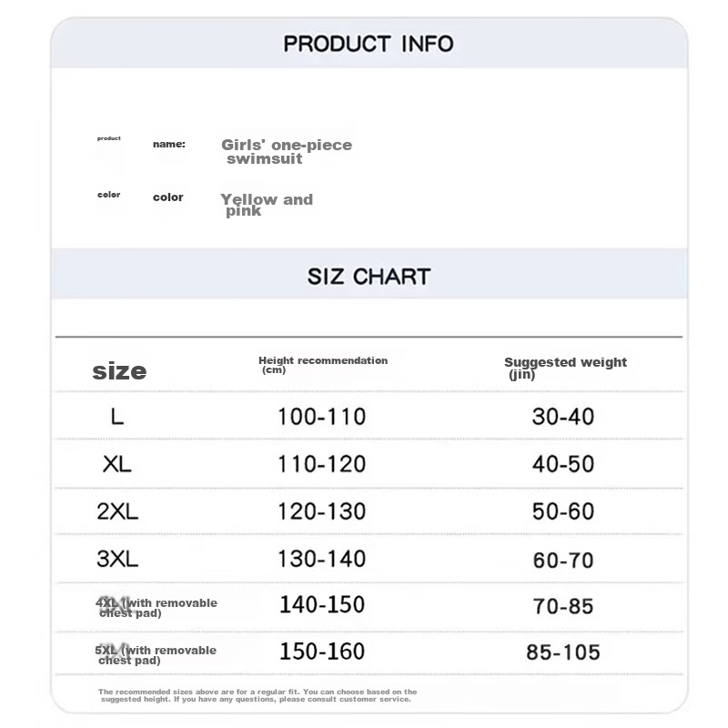Click the Height recommendation column header
The height and width of the screenshot is (728, 728).
pyautogui.click(x=322, y=365)
